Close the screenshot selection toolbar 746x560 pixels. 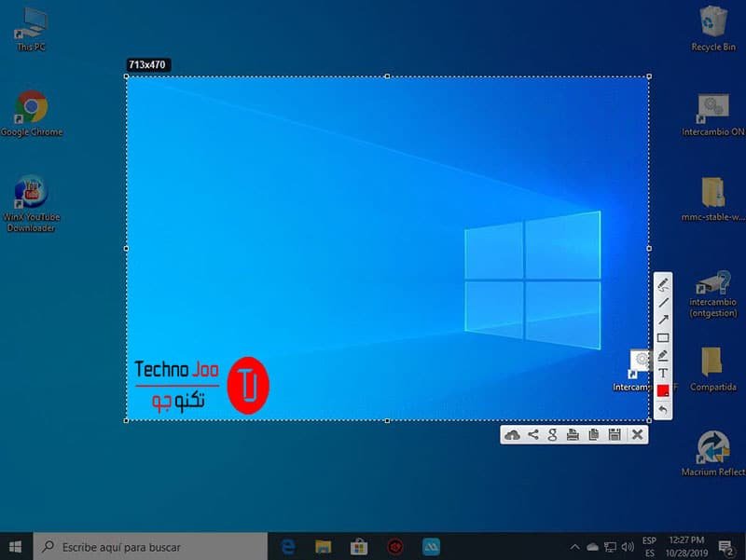click(637, 434)
